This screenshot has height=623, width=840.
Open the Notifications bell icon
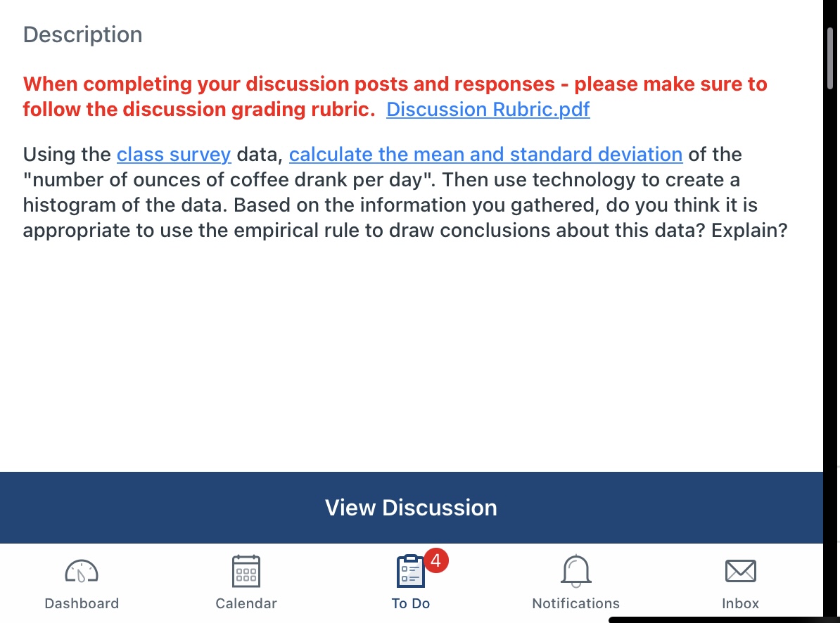pos(575,570)
